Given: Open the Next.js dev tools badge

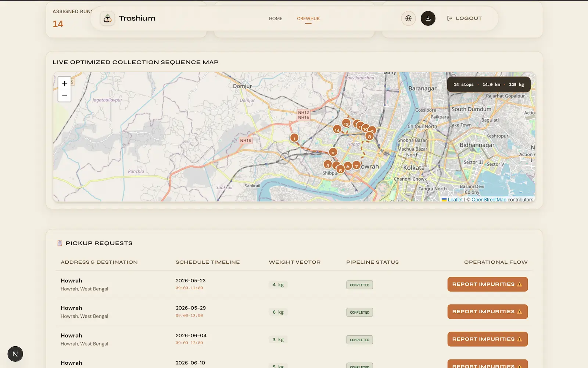Looking at the screenshot, I should pos(15,354).
